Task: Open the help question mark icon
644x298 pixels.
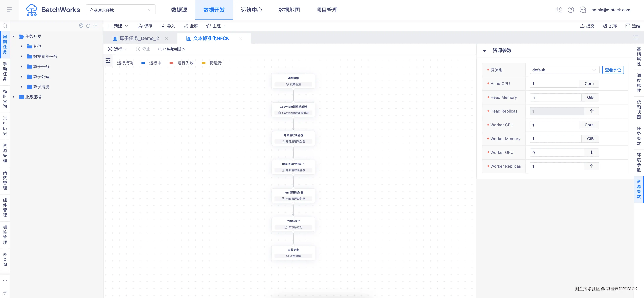Action: 571,10
